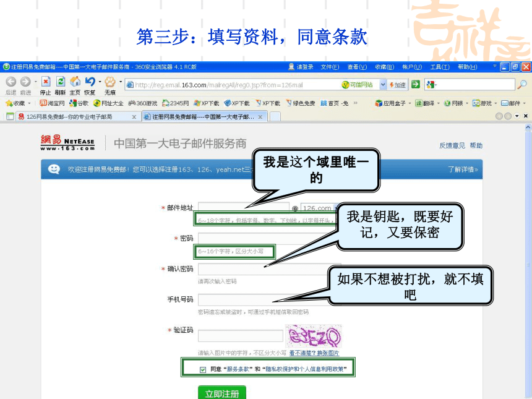Open the address bar history dropdown

pos(383,85)
